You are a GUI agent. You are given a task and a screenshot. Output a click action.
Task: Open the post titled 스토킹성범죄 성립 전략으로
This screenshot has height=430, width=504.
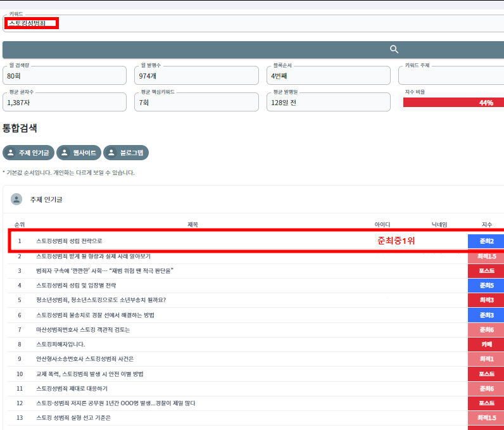click(69, 241)
